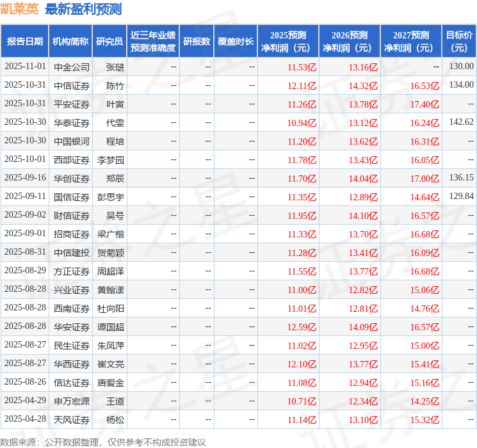477x448 pixels.
Task: Click target price 130.00
Action: coord(462,67)
